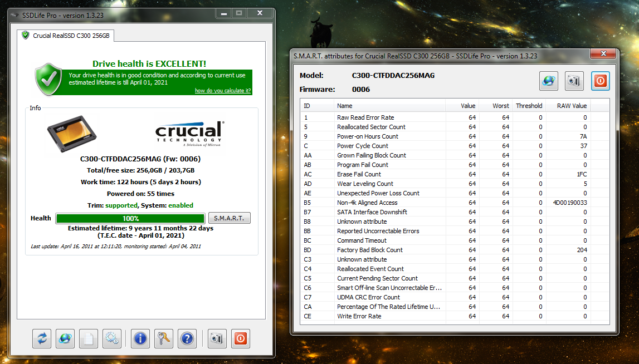Click the blue question mark help icon
Image resolution: width=639 pixels, height=364 pixels.
(187, 339)
